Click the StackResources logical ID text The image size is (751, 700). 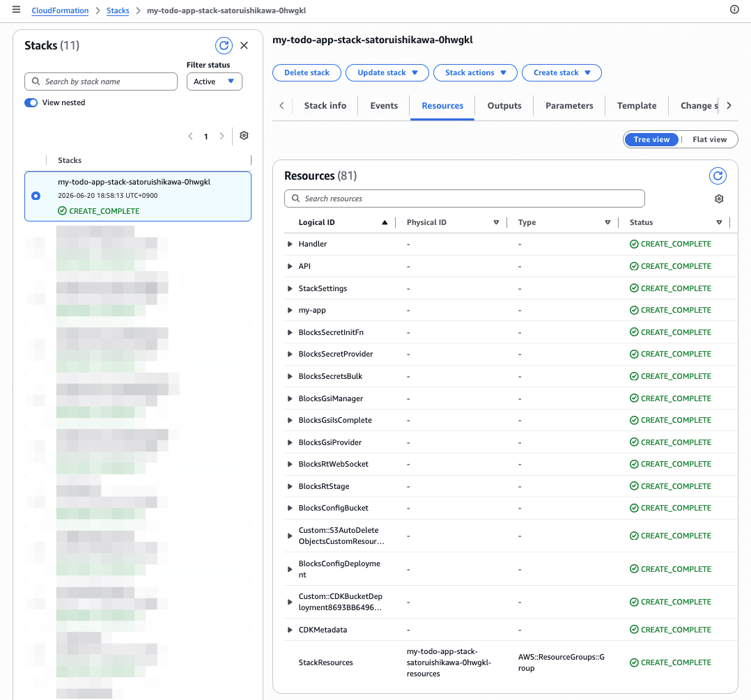coord(326,662)
